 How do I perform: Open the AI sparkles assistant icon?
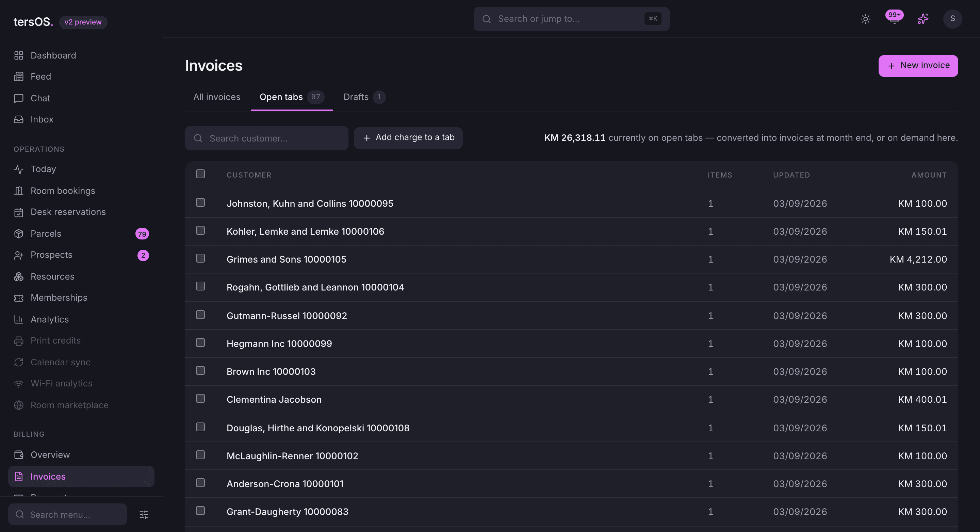[x=923, y=19]
